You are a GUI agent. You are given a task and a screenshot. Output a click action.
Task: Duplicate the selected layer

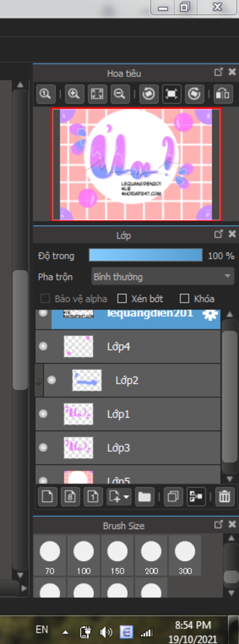[x=173, y=497]
